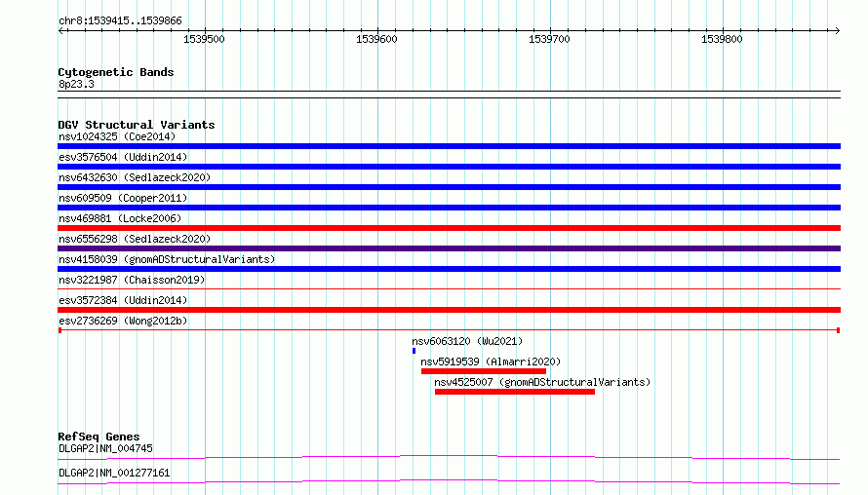Click the blue bar under nsv6432630
Image resolution: width=868 pixels, height=495 pixels.
[449, 187]
